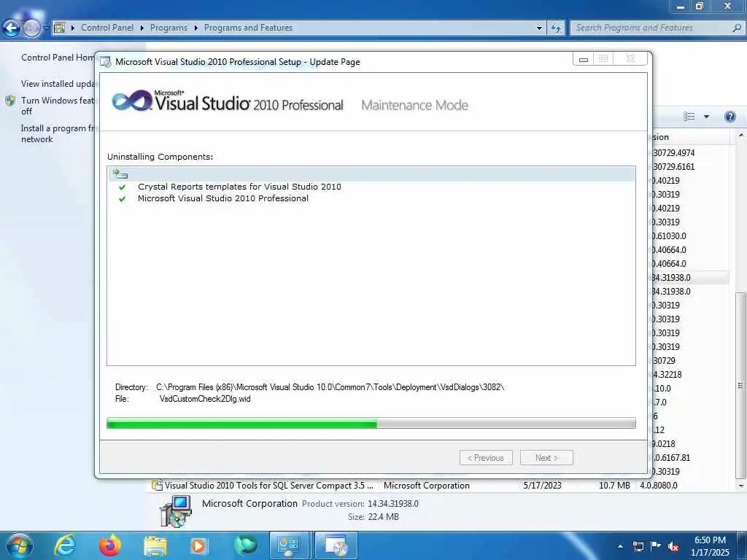The width and height of the screenshot is (747, 560).
Task: Expand arrow after Programs breadcrumb
Action: [196, 28]
